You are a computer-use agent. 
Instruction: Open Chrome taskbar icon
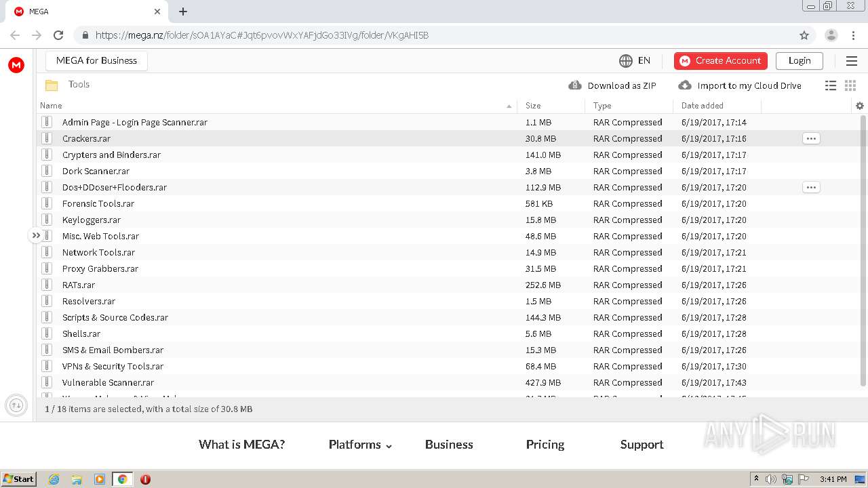[122, 479]
